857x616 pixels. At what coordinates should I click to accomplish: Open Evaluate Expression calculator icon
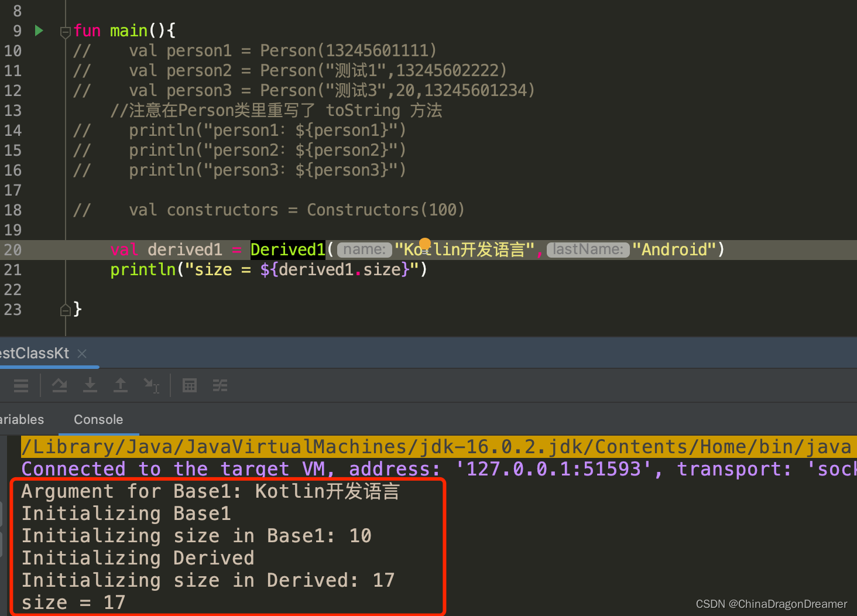(190, 385)
